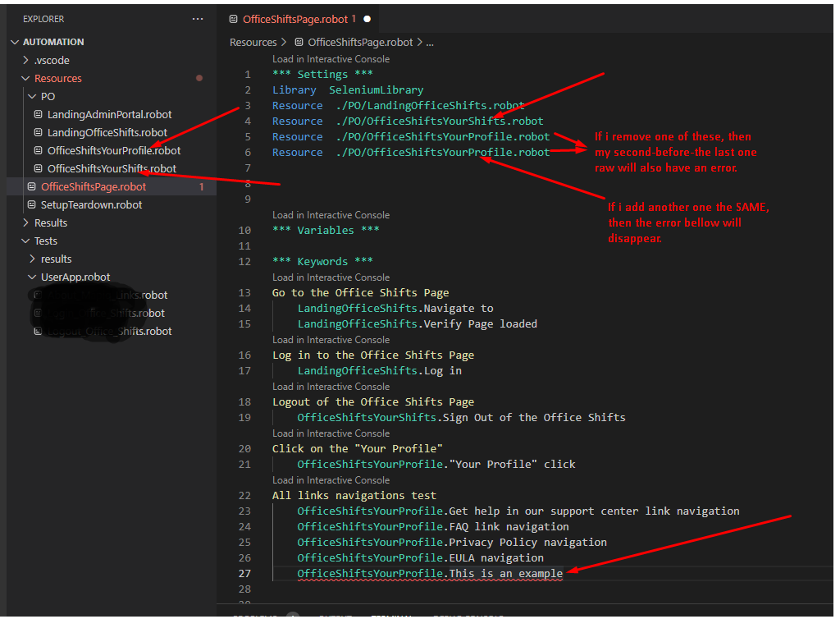This screenshot has width=840, height=619.
Task: Click the Resources breadcrumb segment
Action: 253,43
